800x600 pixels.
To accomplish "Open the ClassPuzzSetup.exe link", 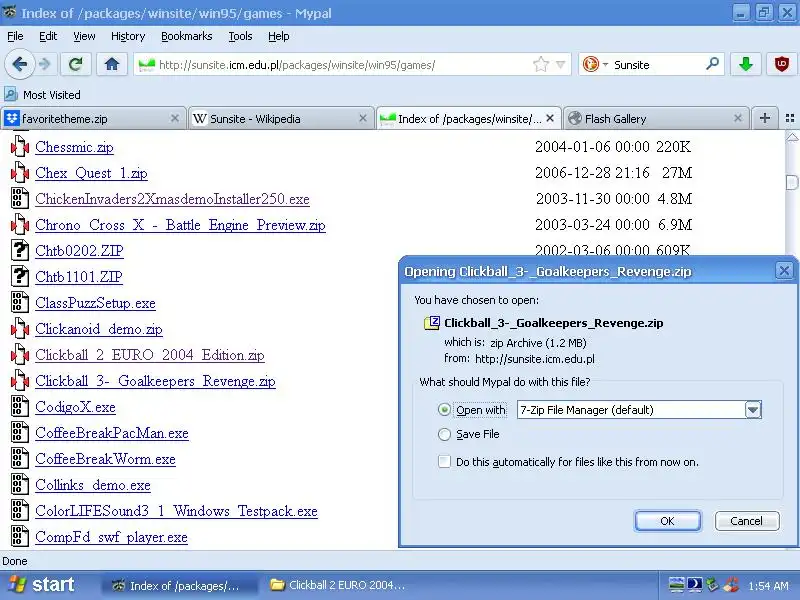I will coord(95,303).
